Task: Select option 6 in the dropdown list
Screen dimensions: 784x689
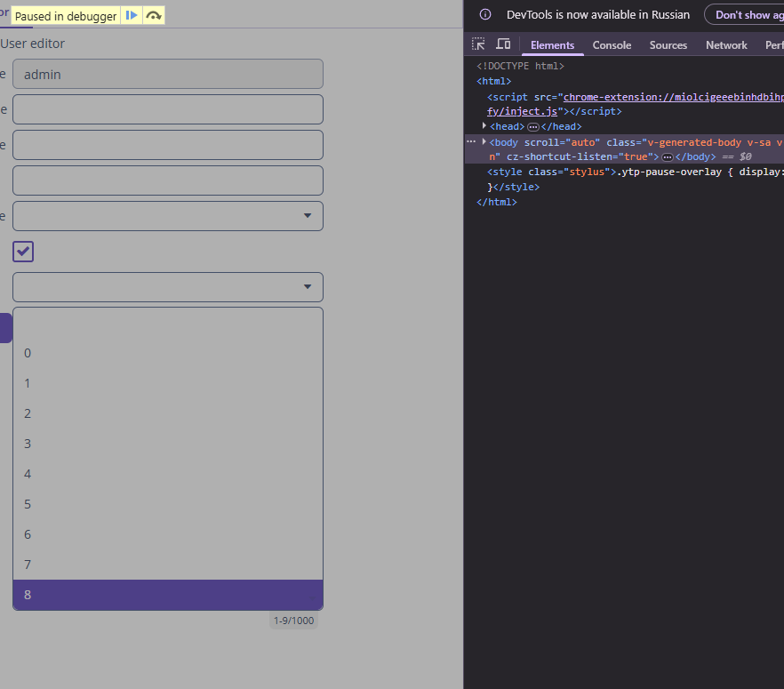Action: [168, 534]
